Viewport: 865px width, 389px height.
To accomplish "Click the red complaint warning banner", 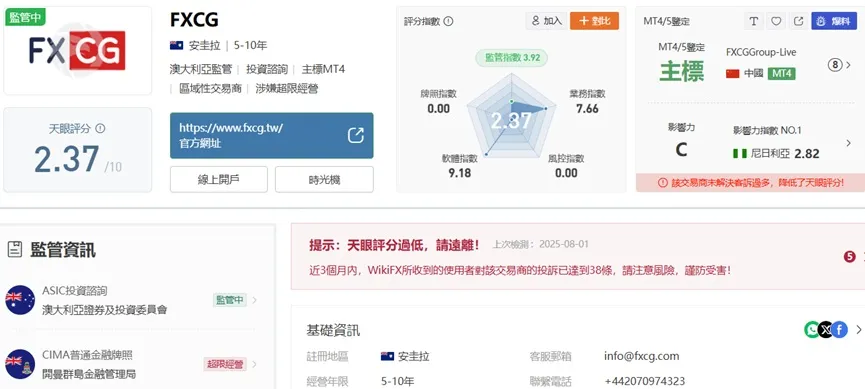I will coord(750,183).
